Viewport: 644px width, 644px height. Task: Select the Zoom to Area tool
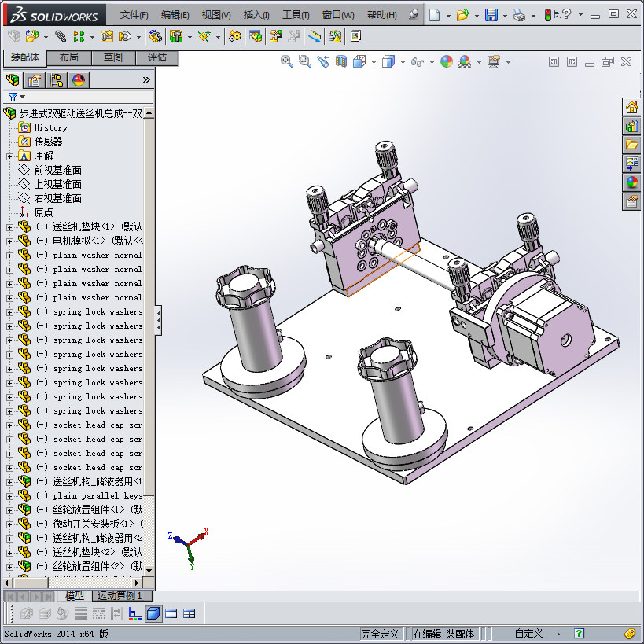[x=305, y=61]
